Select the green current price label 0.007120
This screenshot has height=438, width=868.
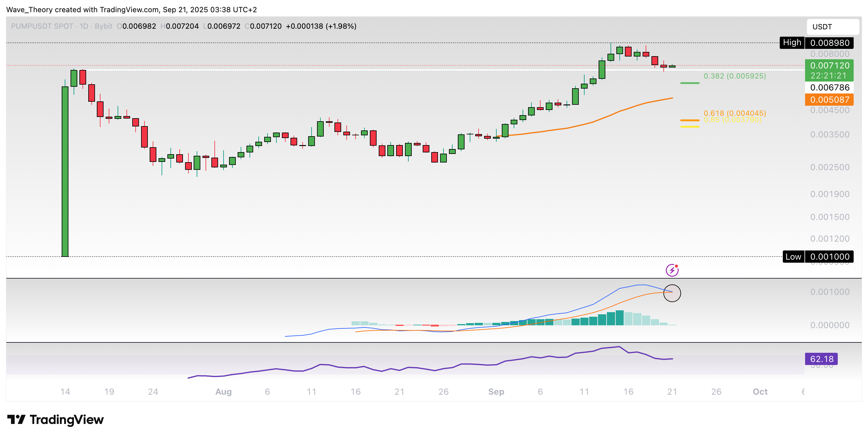tap(830, 65)
